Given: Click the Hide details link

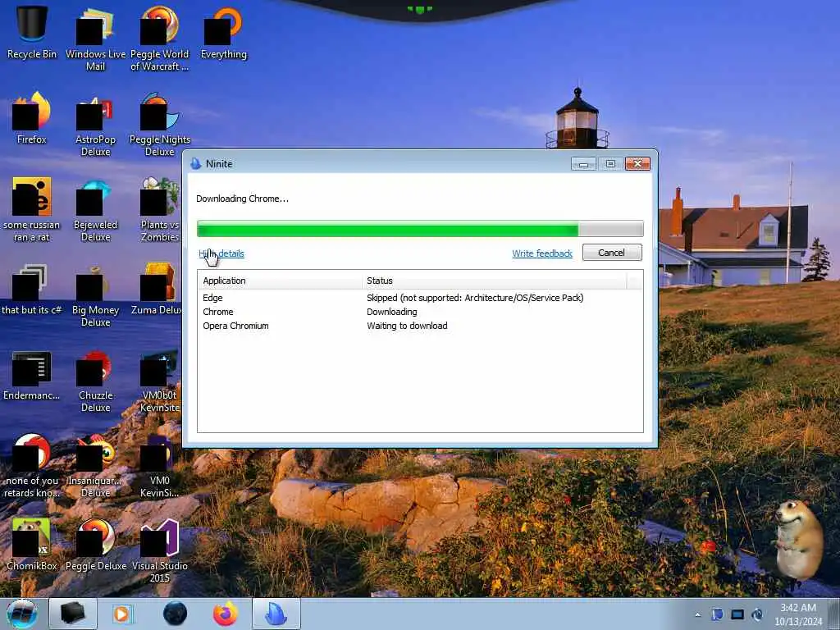Looking at the screenshot, I should (221, 253).
